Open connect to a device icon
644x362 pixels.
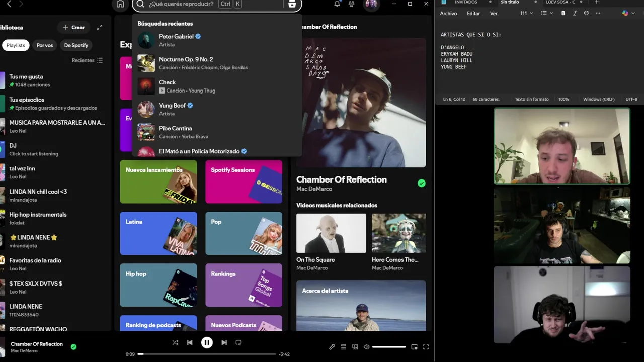pyautogui.click(x=355, y=347)
